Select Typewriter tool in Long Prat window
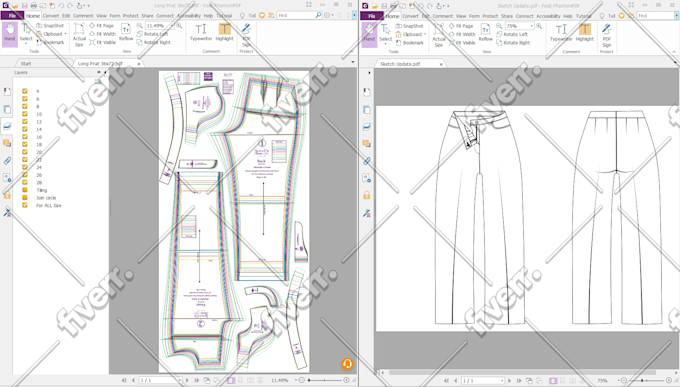The image size is (680, 387). [201, 33]
